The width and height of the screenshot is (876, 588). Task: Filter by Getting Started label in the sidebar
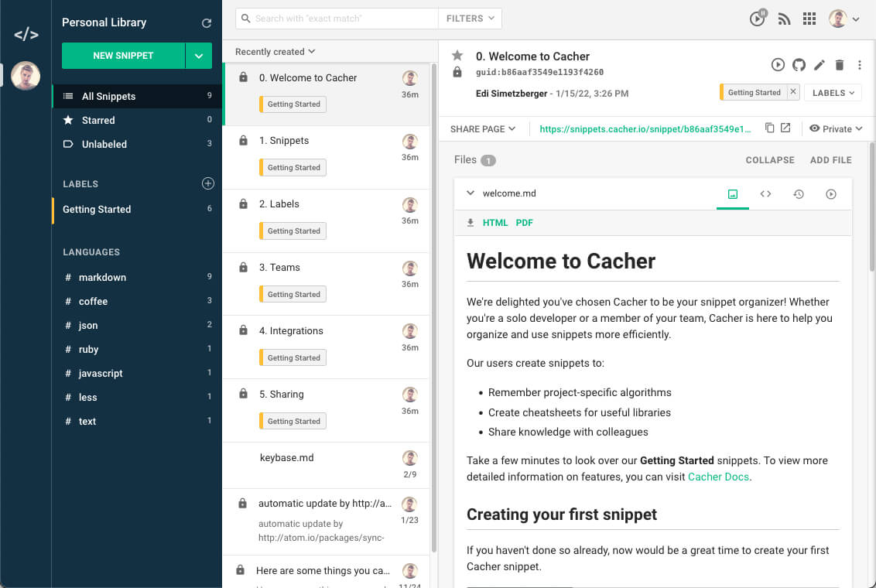137,210
